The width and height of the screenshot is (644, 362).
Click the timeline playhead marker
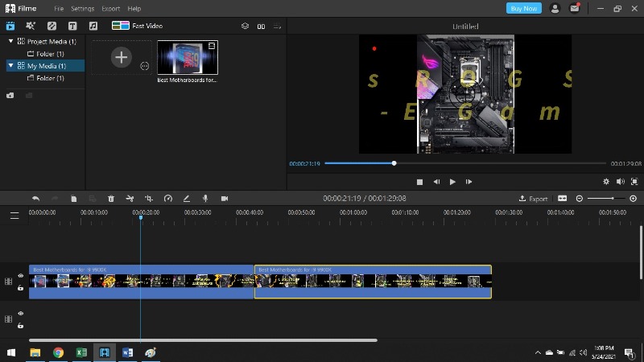point(140,217)
